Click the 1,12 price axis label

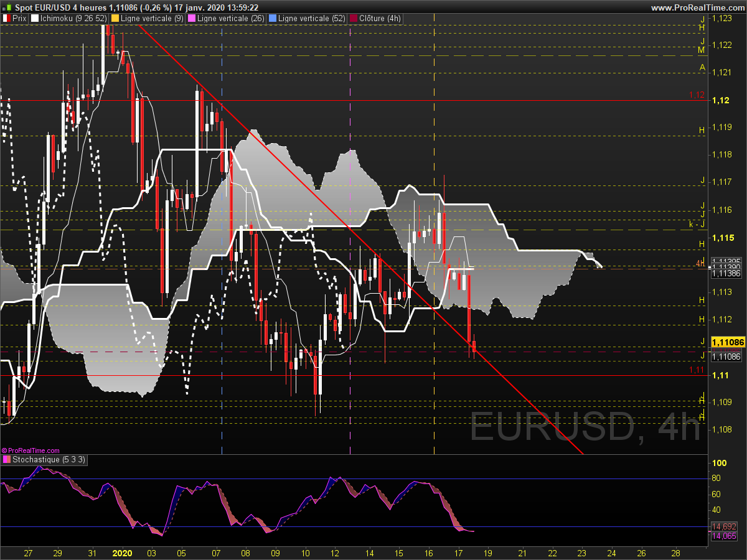tap(721, 101)
